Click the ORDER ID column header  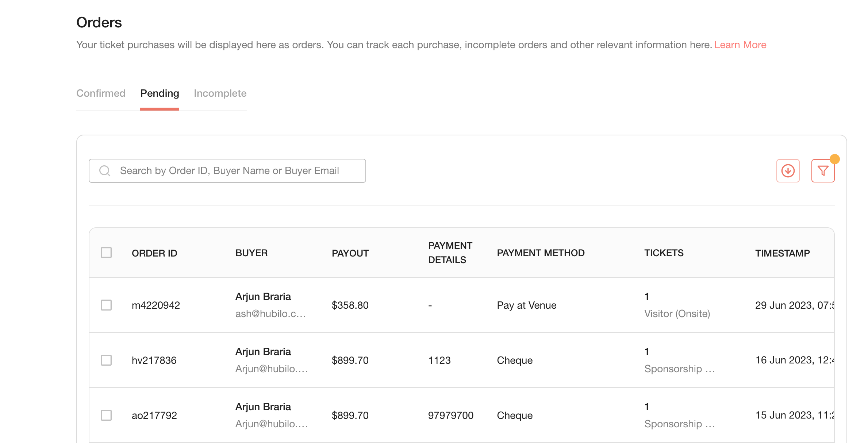pos(154,253)
